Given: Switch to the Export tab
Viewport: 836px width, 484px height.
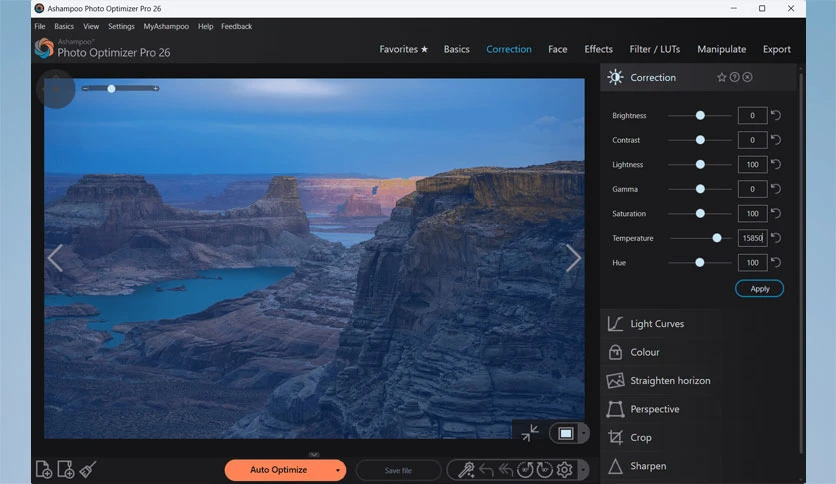Looking at the screenshot, I should coord(777,49).
